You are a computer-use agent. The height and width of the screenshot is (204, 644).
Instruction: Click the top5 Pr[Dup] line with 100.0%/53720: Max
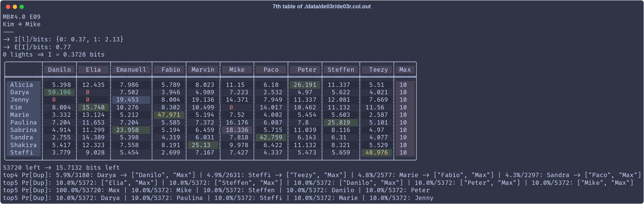click(x=216, y=190)
